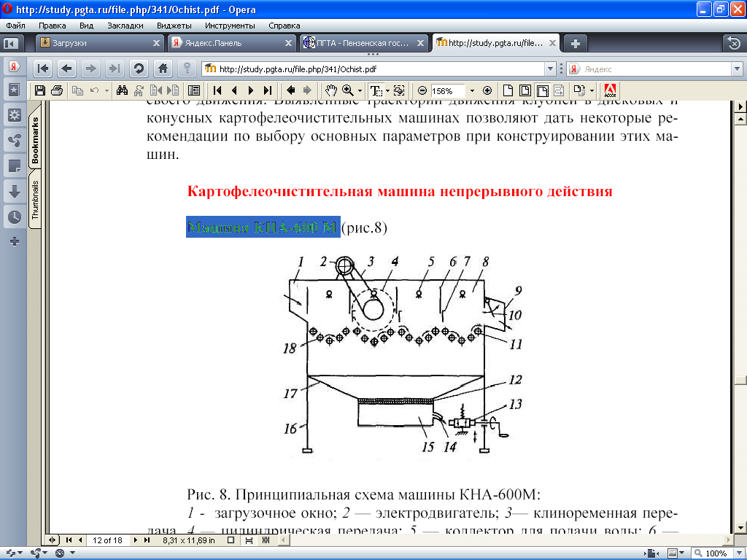Viewport: 747px width, 560px height.
Task: Expand the Select tool options arrow
Action: (x=387, y=90)
